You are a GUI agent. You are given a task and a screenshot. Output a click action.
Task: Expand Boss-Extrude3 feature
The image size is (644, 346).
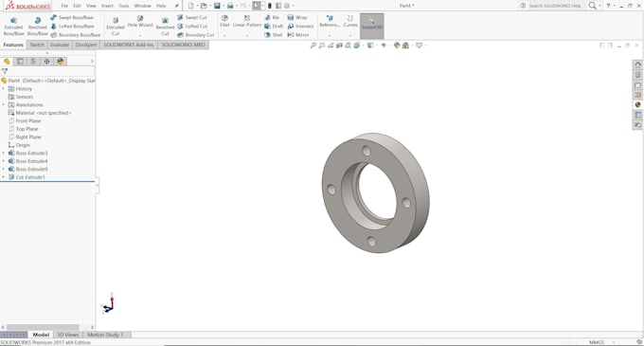pos(4,153)
